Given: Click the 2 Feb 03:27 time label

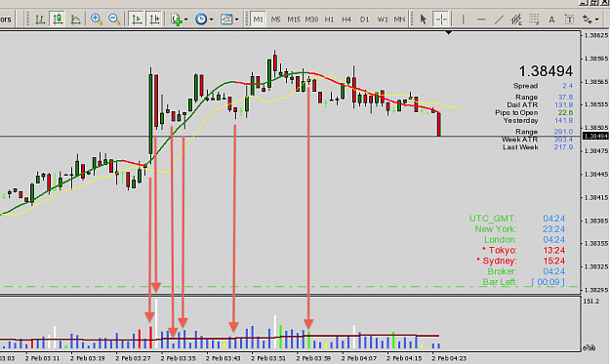Looking at the screenshot, I should 133,358.
